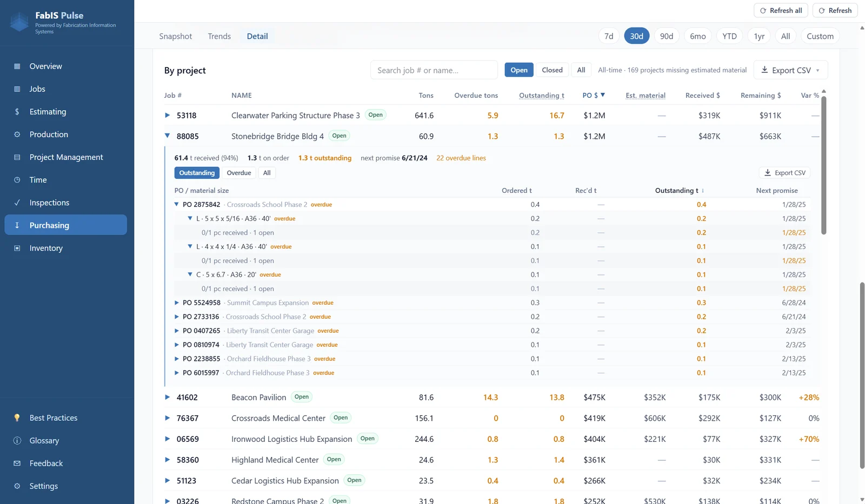Click the Settings gear icon
This screenshot has height=504, width=865.
click(x=17, y=486)
